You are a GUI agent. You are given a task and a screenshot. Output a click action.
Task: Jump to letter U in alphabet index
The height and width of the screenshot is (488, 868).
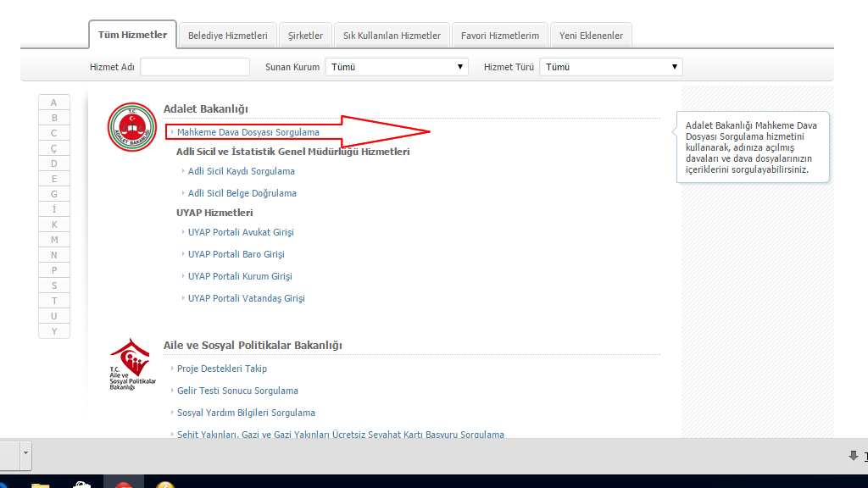[53, 316]
